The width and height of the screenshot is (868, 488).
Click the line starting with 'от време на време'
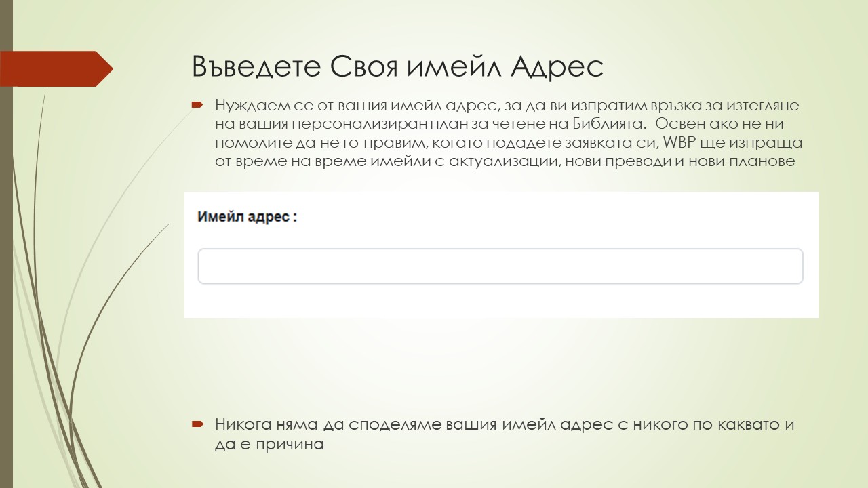(505, 162)
